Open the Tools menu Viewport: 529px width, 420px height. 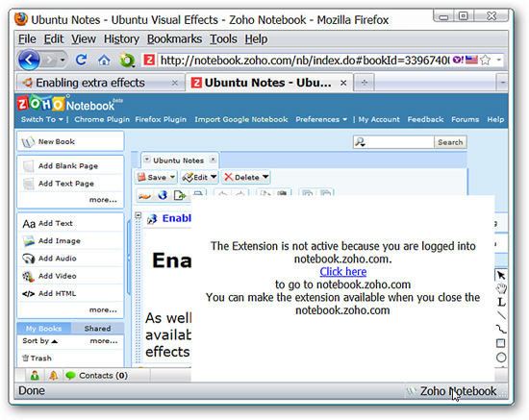pyautogui.click(x=223, y=39)
